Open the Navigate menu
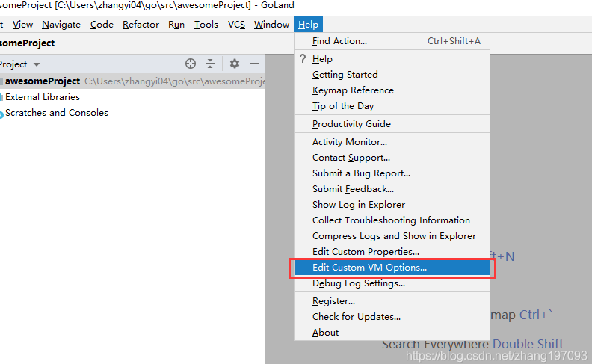Viewport: 592px width, 364px height. point(61,25)
